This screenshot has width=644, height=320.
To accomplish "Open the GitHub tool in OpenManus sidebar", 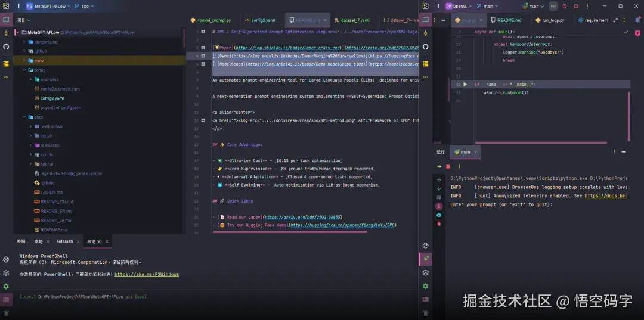I will point(426,46).
